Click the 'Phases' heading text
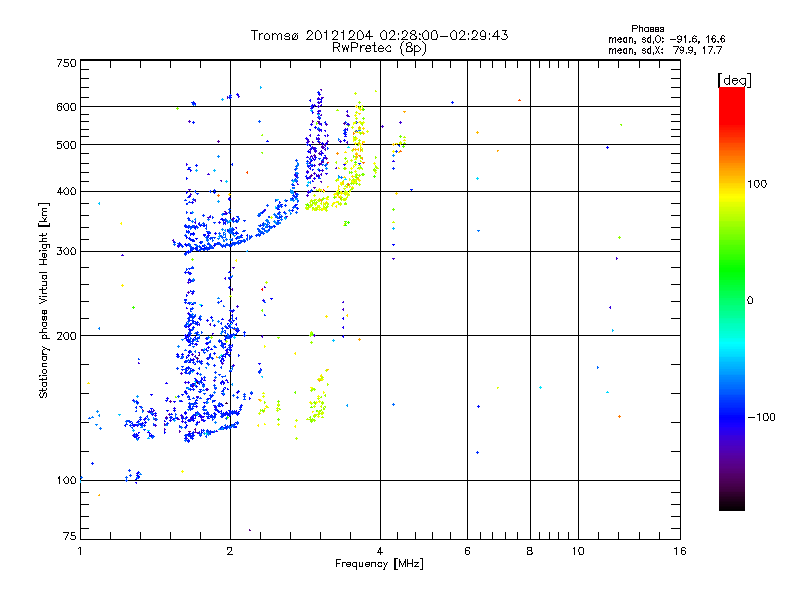Viewport: 800px width, 600px height. pos(647,29)
